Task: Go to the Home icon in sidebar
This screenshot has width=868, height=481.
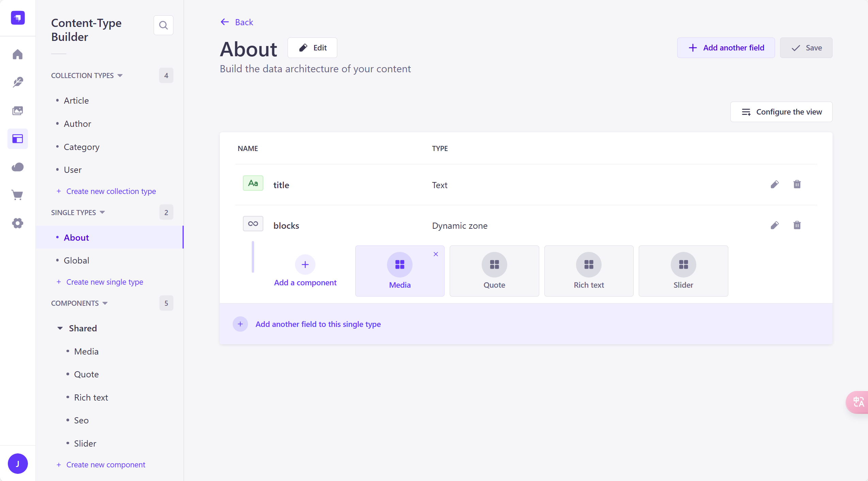Action: [x=18, y=55]
